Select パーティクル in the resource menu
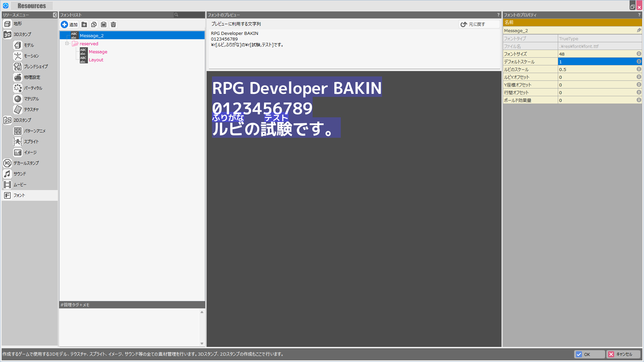 (33, 88)
